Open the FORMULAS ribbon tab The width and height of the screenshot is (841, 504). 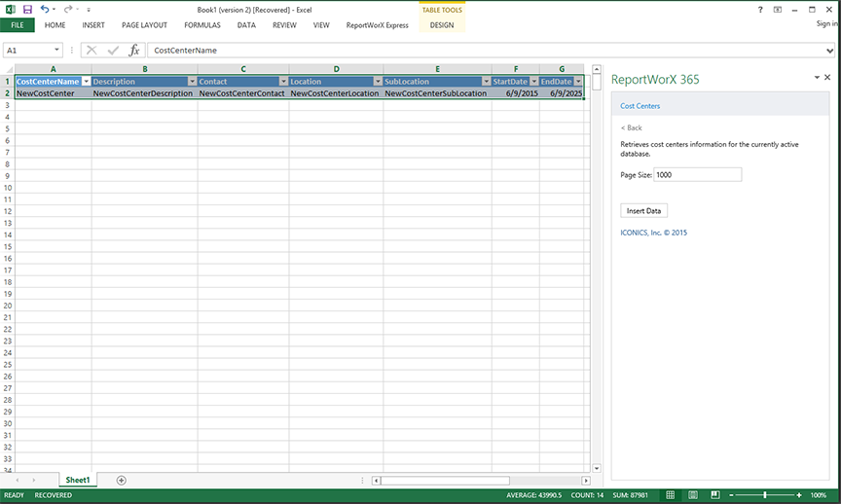click(201, 25)
